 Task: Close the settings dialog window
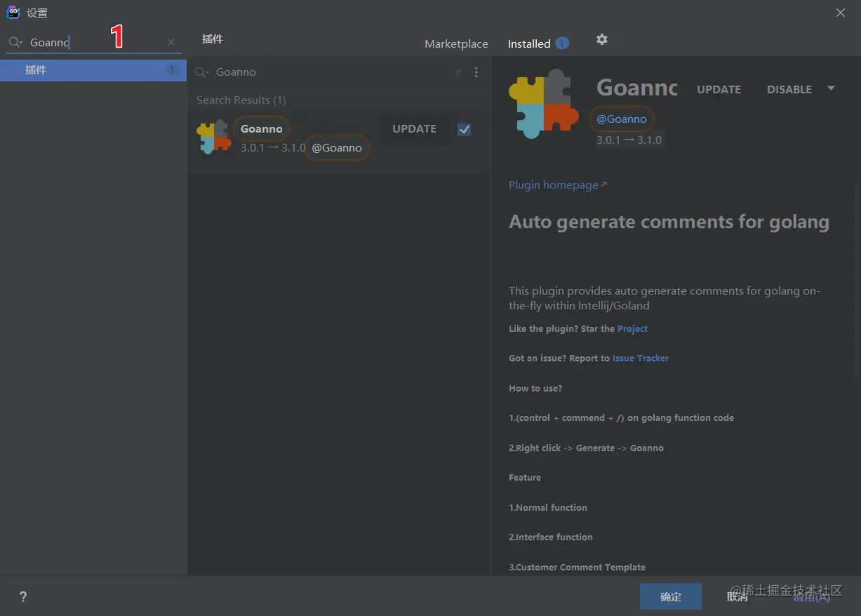841,12
